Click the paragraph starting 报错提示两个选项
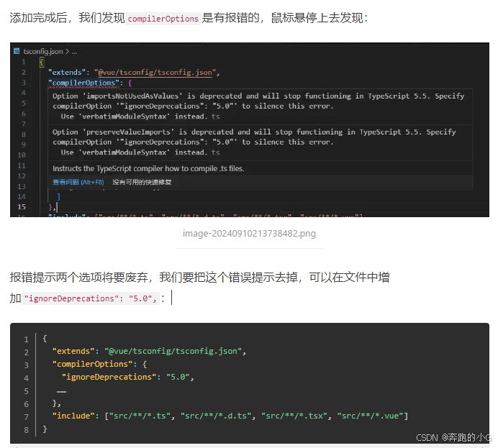498x448 pixels. (199, 288)
